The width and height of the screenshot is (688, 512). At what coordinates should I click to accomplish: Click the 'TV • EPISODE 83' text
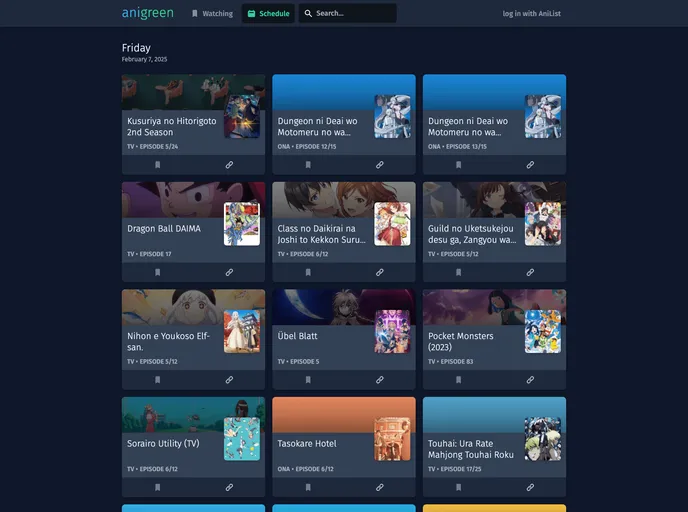click(x=451, y=362)
